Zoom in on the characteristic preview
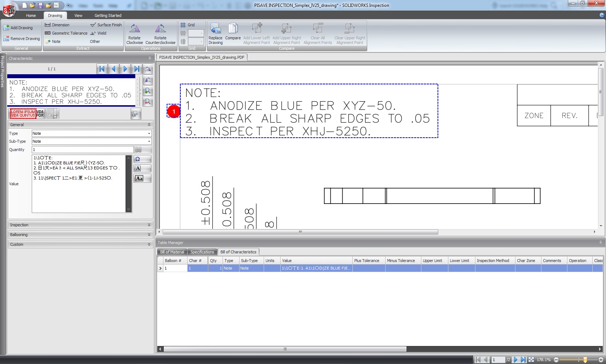 coord(148,91)
